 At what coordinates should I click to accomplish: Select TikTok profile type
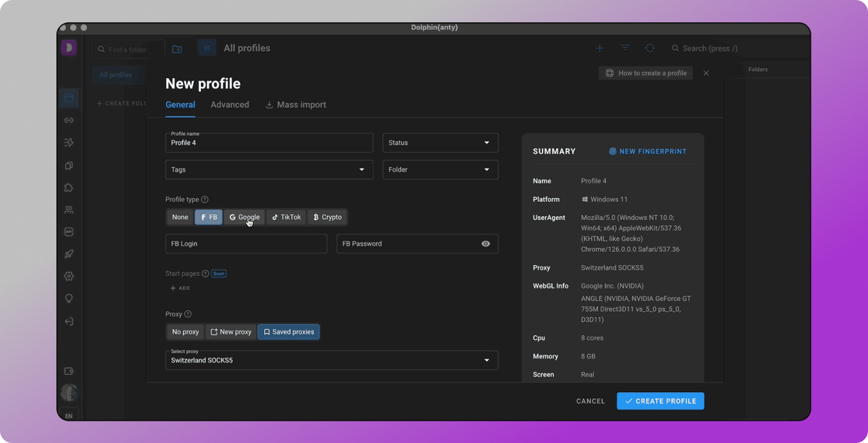click(x=286, y=217)
